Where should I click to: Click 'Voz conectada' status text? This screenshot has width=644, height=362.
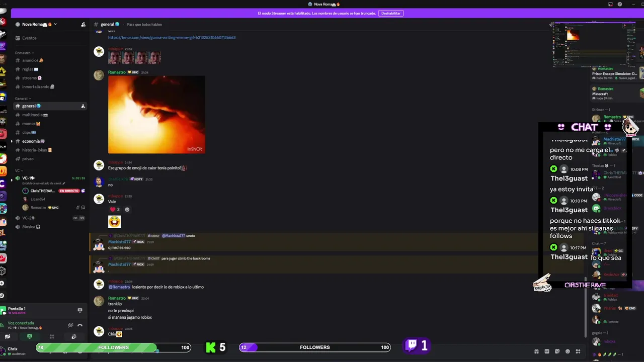(x=21, y=323)
